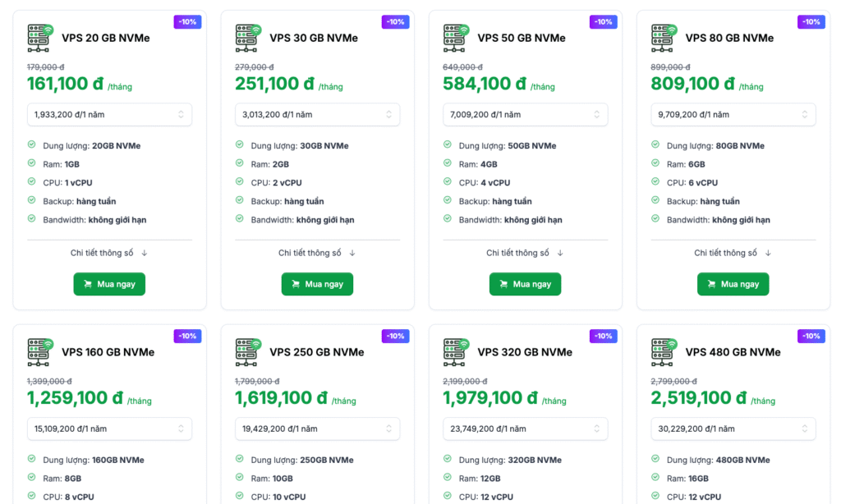
Task: Expand Chi tiết thông số for VPS 30 GB
Action: [317, 253]
